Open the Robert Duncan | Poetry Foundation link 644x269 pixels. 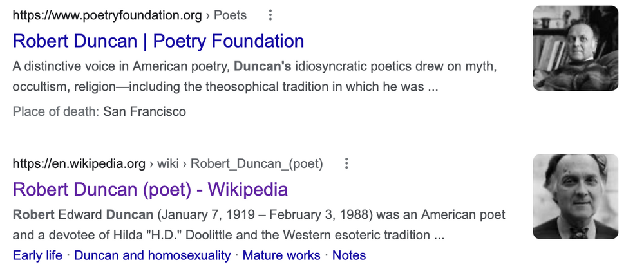[158, 41]
